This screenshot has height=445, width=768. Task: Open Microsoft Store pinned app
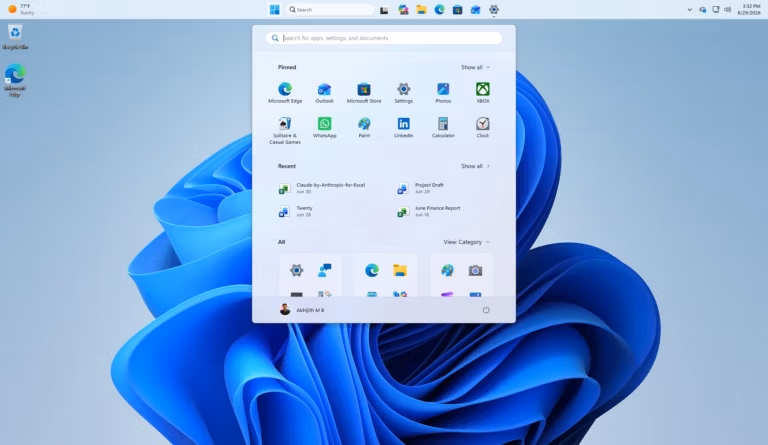pyautogui.click(x=364, y=93)
